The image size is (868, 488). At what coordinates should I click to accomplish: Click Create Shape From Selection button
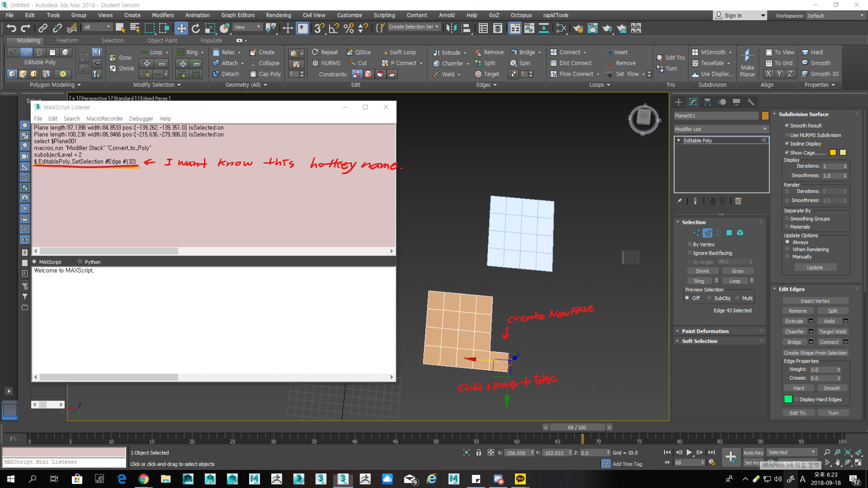click(815, 353)
